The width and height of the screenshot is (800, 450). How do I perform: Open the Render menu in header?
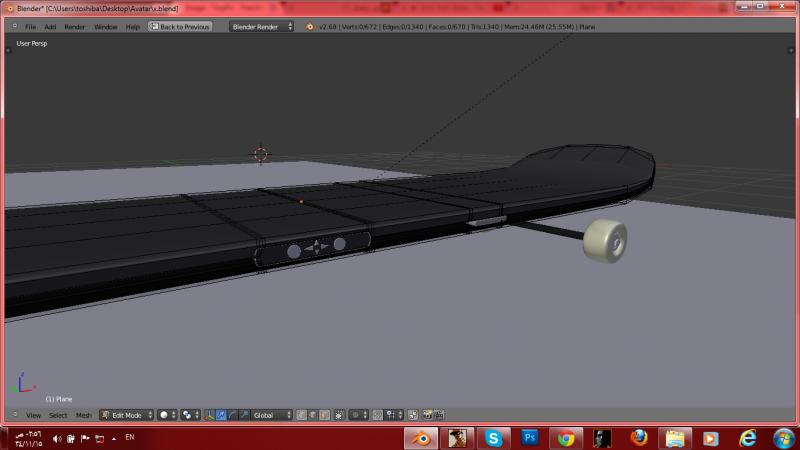[x=74, y=27]
